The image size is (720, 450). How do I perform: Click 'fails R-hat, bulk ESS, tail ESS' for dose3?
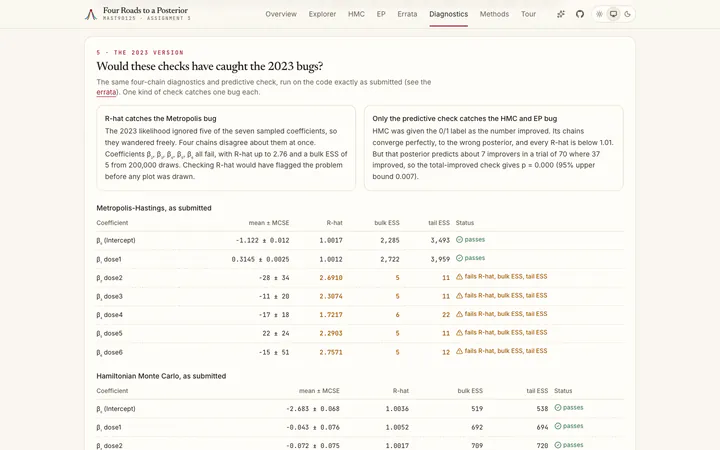(506, 296)
